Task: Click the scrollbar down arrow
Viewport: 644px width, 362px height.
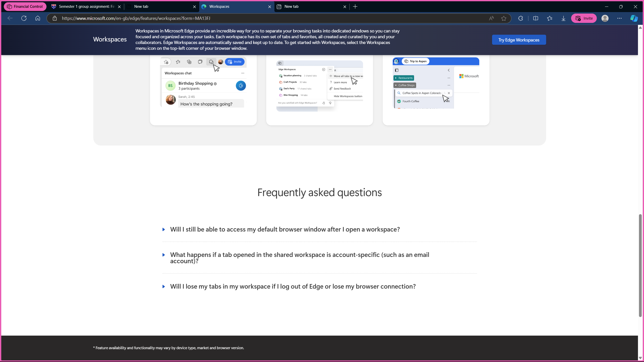Action: (640, 358)
